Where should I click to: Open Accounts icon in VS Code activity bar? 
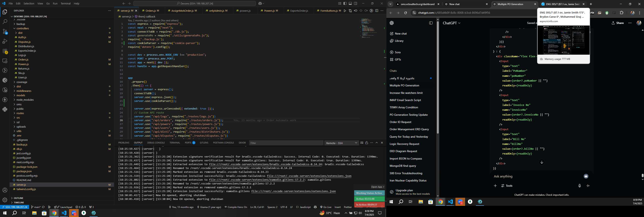pos(5,190)
